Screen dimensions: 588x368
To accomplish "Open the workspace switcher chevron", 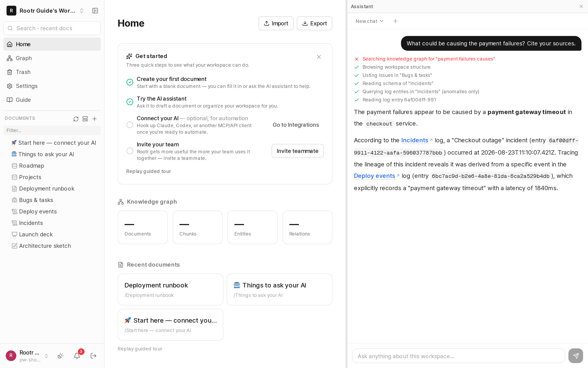I will [82, 11].
